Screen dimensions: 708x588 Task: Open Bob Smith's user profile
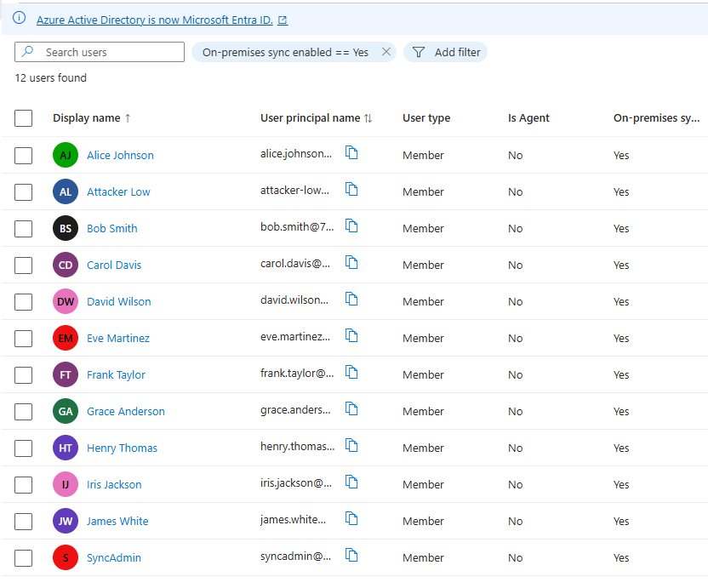point(112,228)
